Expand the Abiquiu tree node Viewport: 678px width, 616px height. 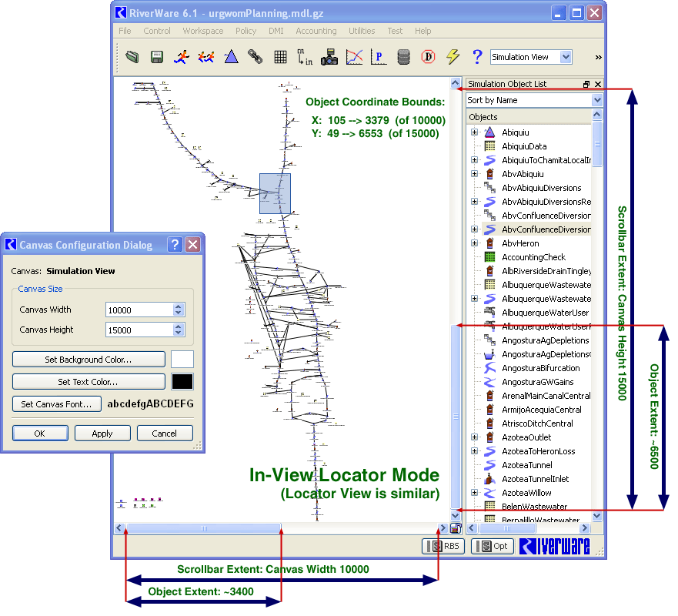coord(474,132)
